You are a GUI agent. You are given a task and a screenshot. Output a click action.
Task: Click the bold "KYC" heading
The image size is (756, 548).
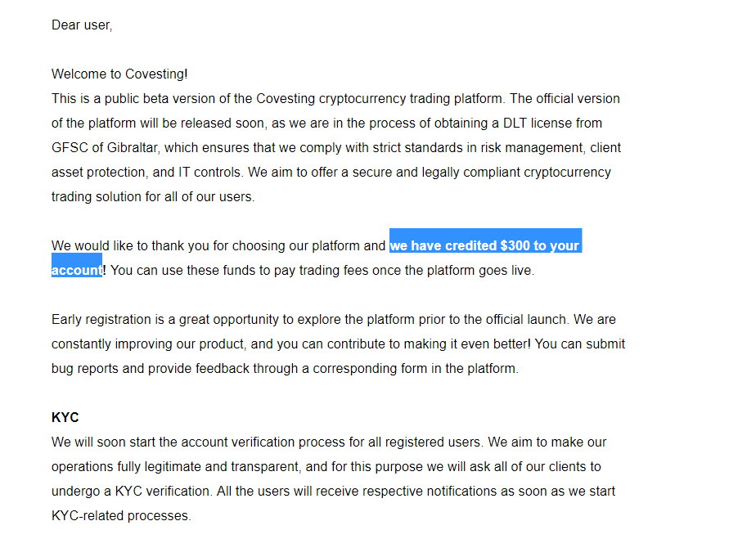click(x=65, y=417)
